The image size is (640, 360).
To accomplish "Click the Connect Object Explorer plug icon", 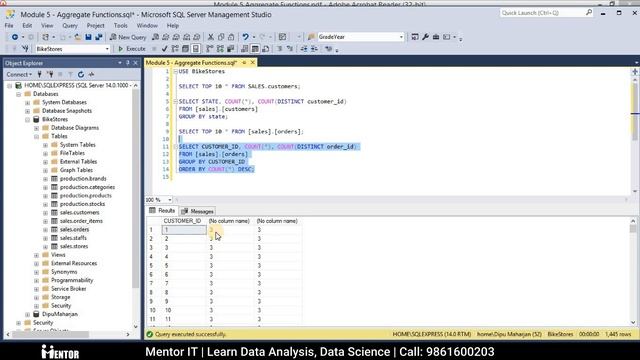I will (40, 75).
